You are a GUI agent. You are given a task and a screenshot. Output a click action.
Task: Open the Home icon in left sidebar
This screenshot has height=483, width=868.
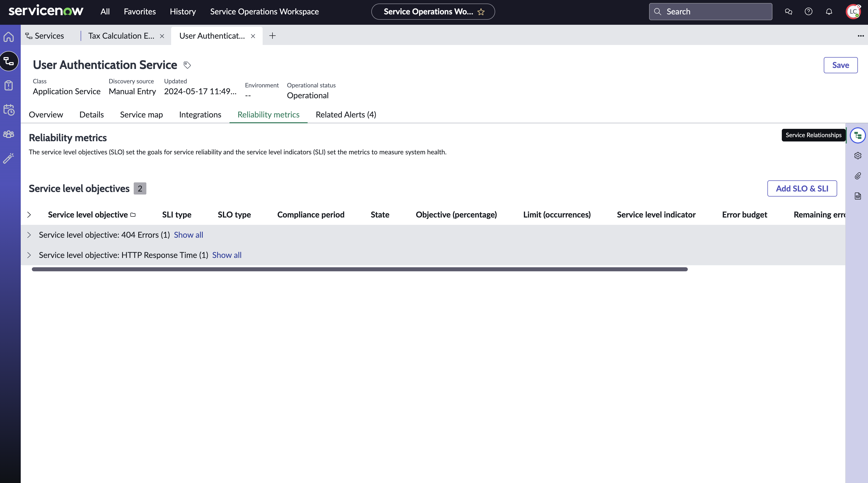tap(9, 37)
